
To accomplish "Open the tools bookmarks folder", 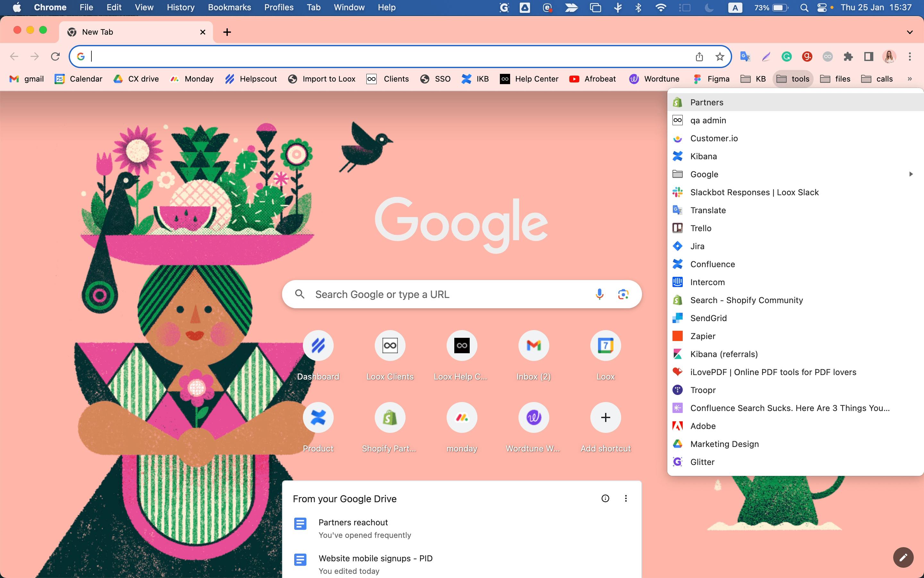I will tap(793, 79).
